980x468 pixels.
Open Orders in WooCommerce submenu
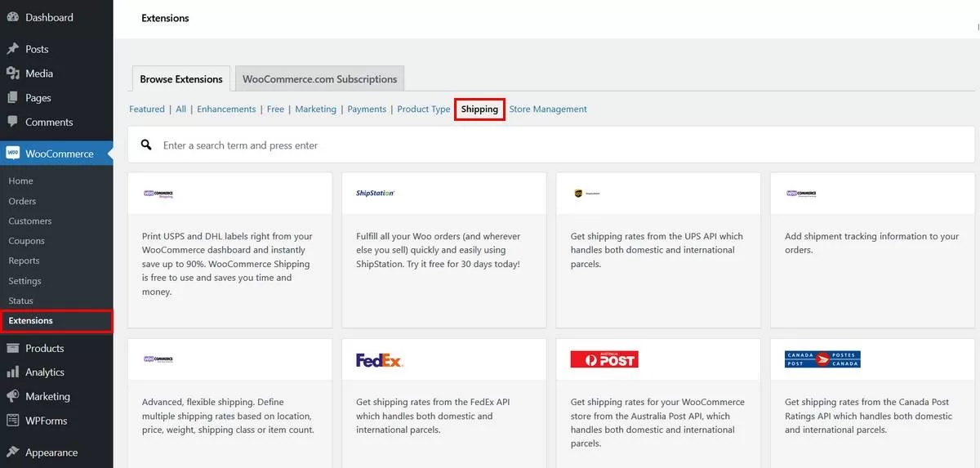click(x=22, y=201)
